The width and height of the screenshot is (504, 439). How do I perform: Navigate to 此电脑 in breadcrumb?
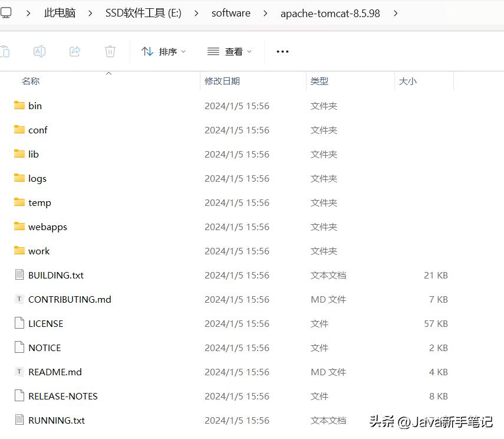click(x=60, y=13)
